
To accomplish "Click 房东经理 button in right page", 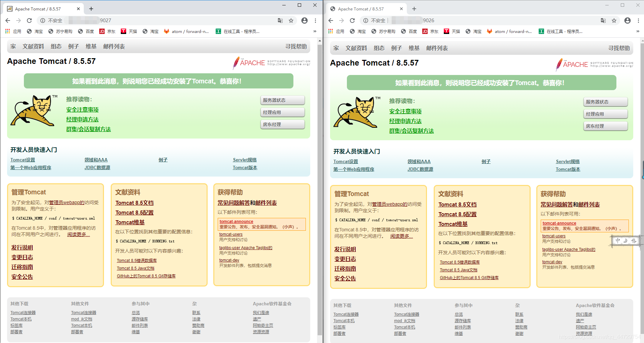I will tap(606, 126).
